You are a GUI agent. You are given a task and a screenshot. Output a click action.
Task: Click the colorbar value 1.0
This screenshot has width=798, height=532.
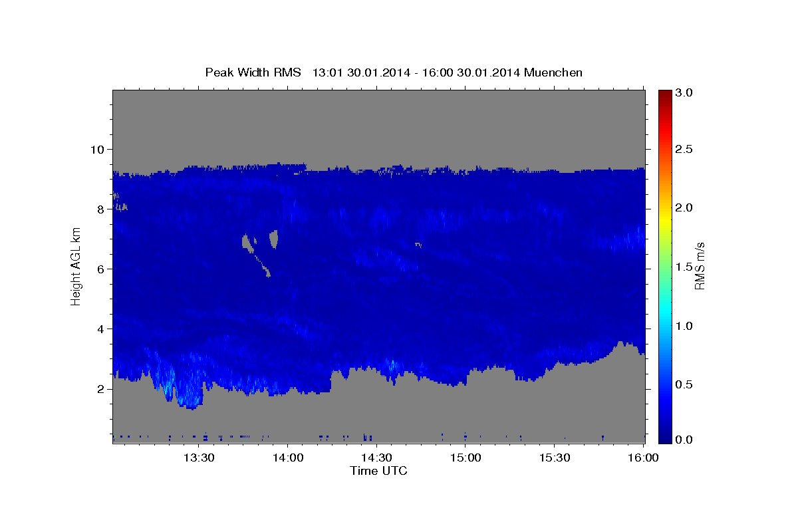[685, 326]
